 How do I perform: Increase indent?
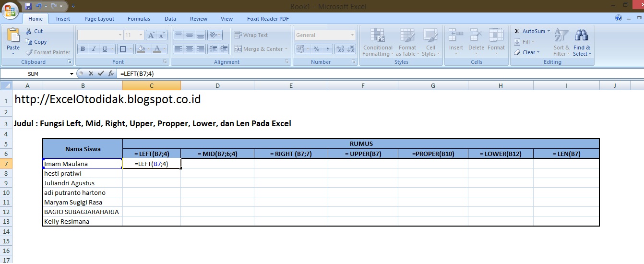[224, 49]
